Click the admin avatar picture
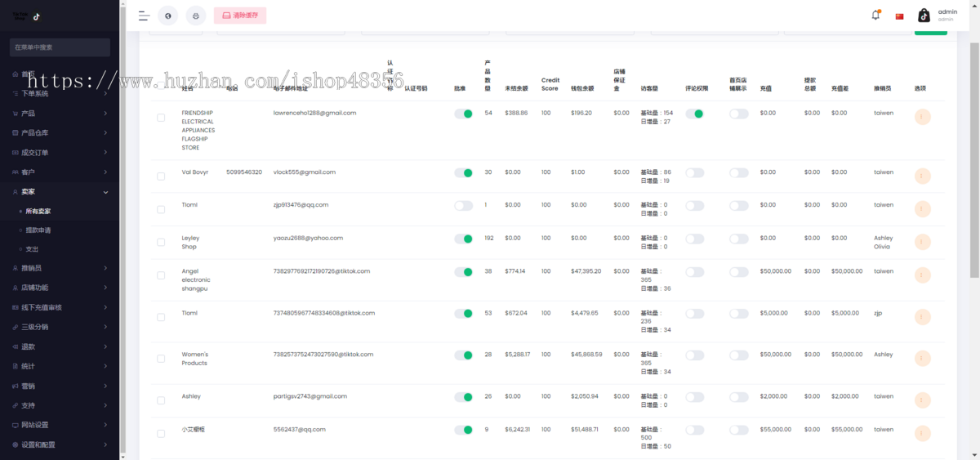The image size is (980, 460). click(x=924, y=16)
